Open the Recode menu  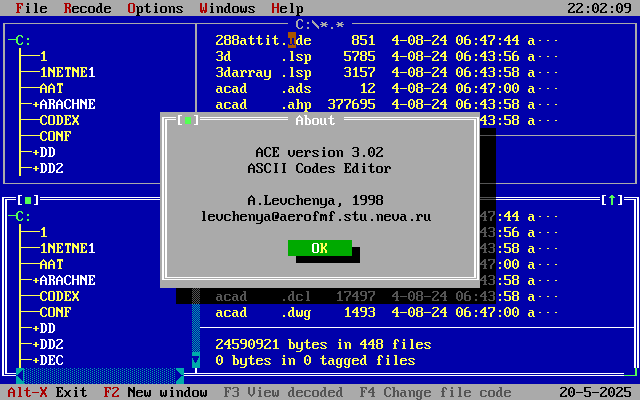click(87, 8)
